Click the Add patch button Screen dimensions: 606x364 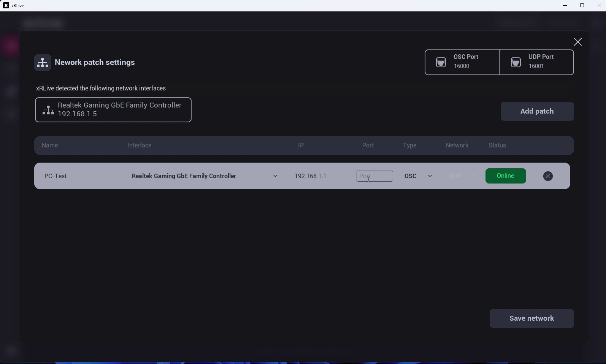pyautogui.click(x=537, y=111)
